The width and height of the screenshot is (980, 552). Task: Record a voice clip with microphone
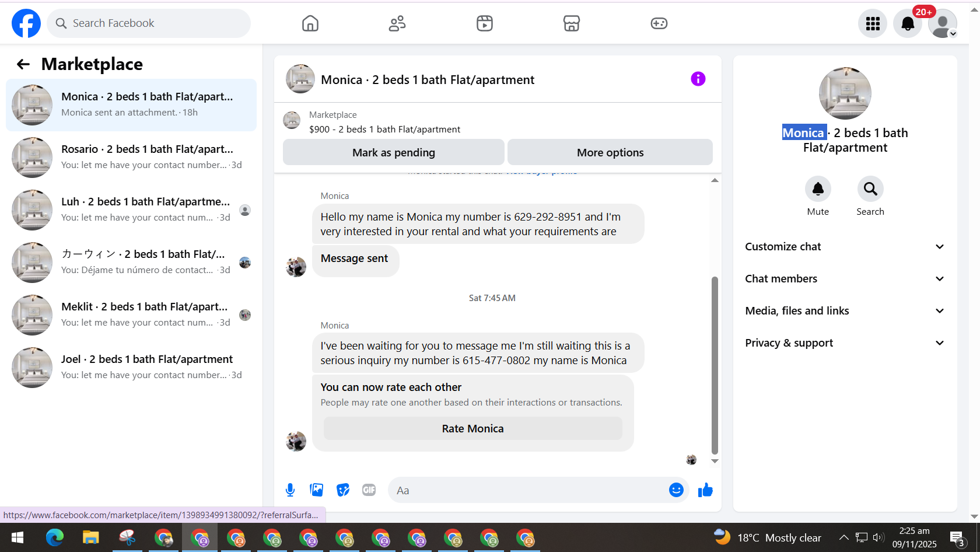pyautogui.click(x=290, y=490)
